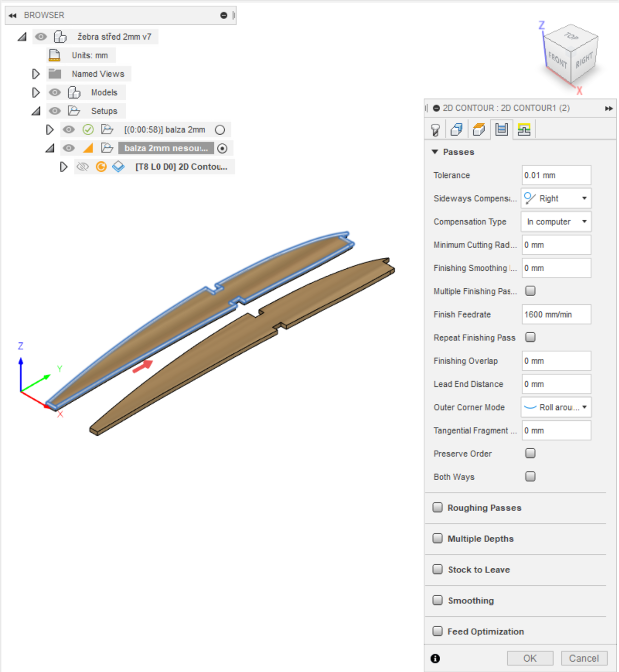Open the Sideways Compensation dropdown

tap(556, 199)
